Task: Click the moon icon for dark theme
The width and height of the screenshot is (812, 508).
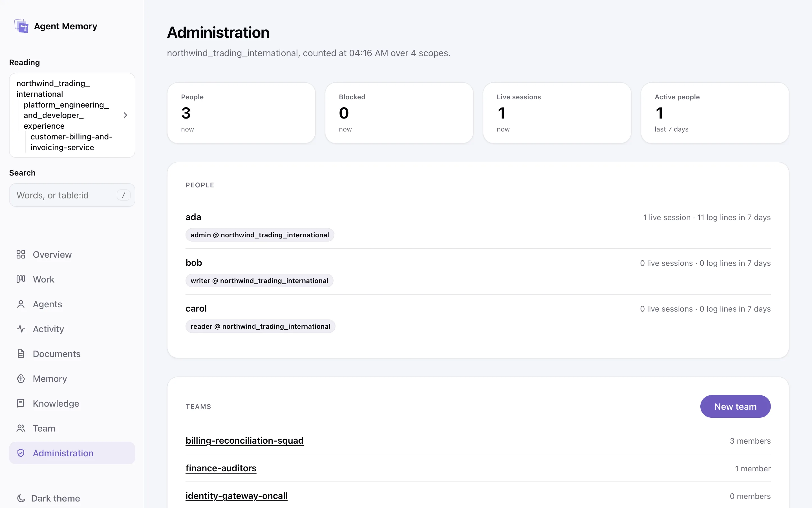Action: [x=21, y=498]
